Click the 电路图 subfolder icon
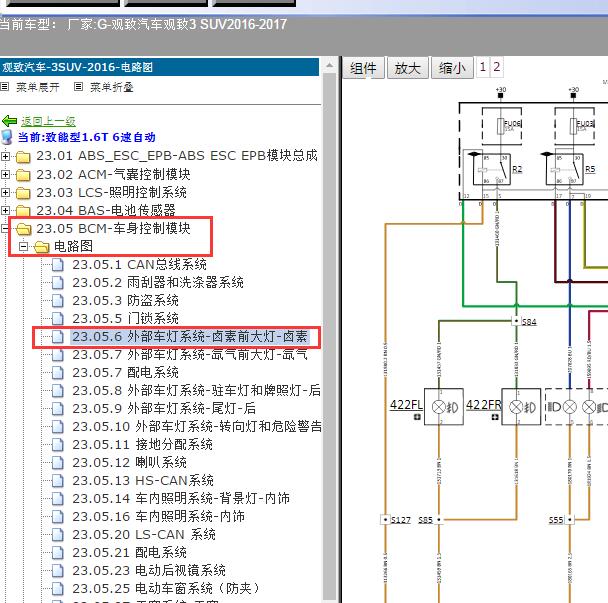The image size is (608, 603). (x=41, y=247)
